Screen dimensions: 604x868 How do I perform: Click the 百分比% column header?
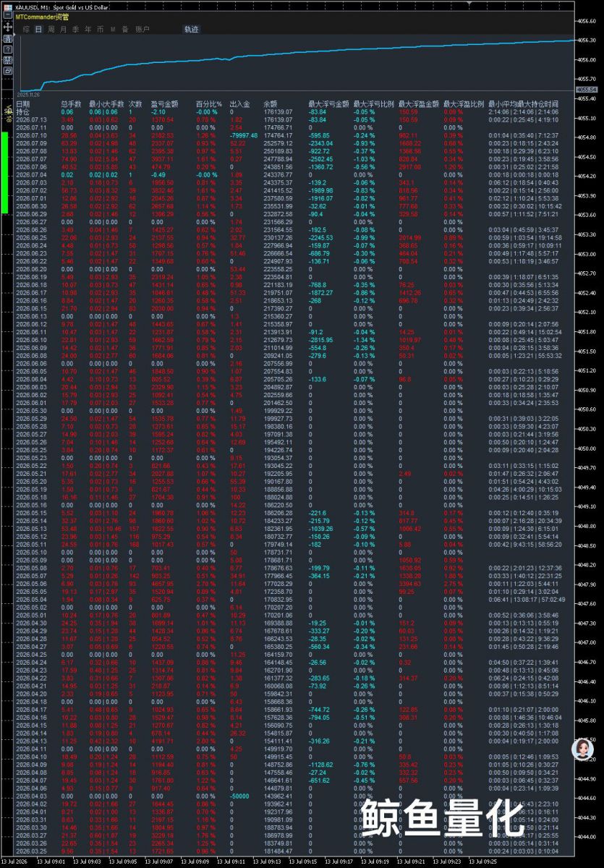click(209, 104)
